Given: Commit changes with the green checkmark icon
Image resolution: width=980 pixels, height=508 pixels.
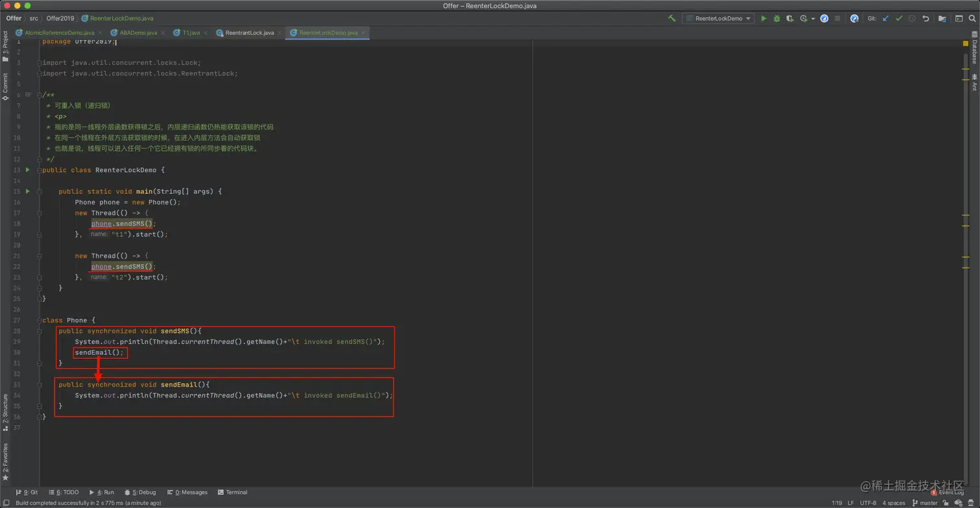Looking at the screenshot, I should click(899, 18).
